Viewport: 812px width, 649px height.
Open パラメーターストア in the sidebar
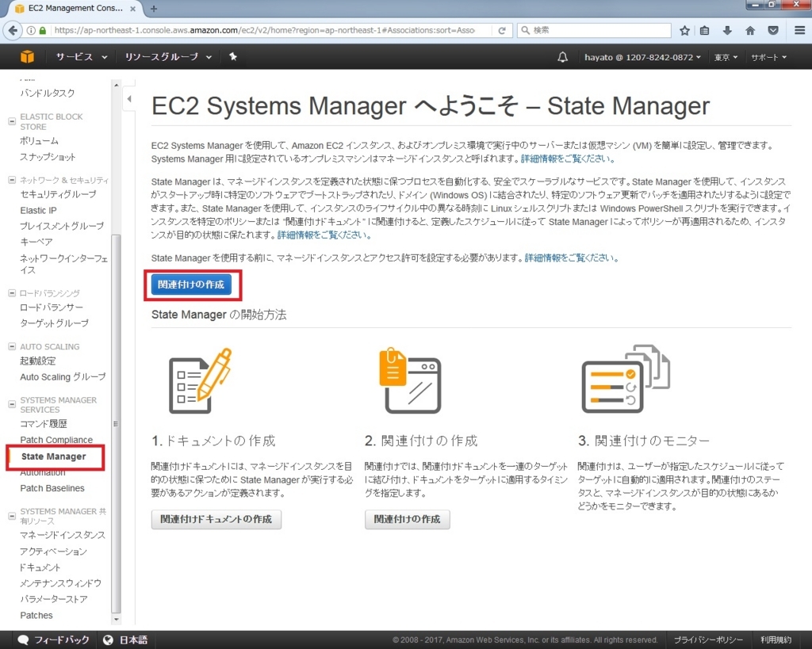tap(53, 599)
